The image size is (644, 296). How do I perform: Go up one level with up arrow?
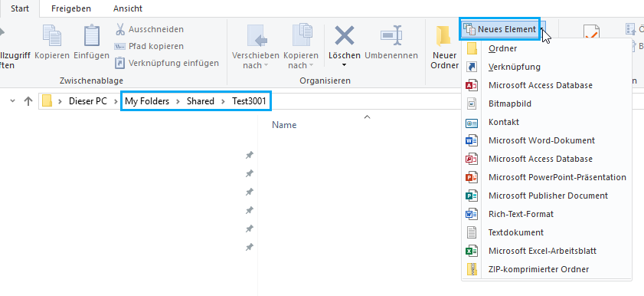pyautogui.click(x=28, y=101)
